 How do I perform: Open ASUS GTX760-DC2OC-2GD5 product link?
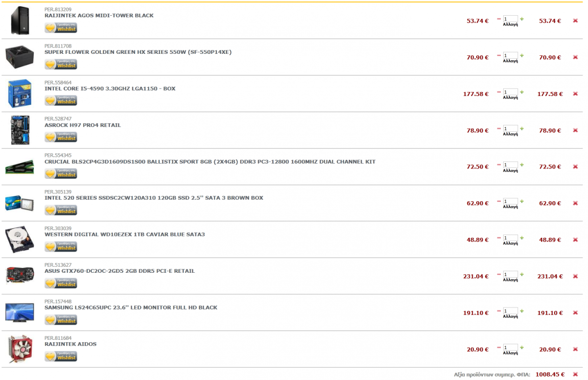tap(120, 271)
